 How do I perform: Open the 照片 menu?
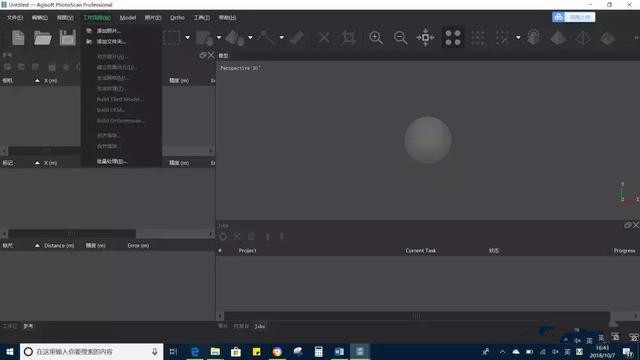coord(153,18)
